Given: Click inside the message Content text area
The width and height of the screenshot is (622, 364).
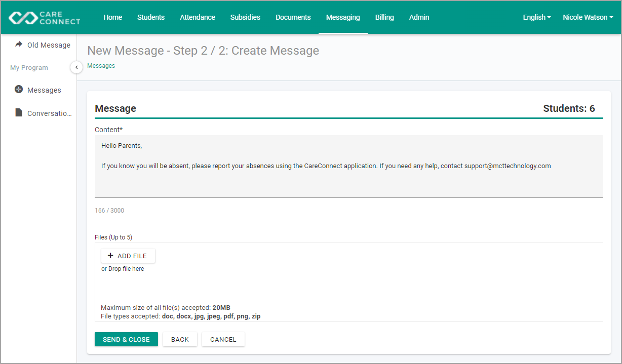Looking at the screenshot, I should coord(349,166).
